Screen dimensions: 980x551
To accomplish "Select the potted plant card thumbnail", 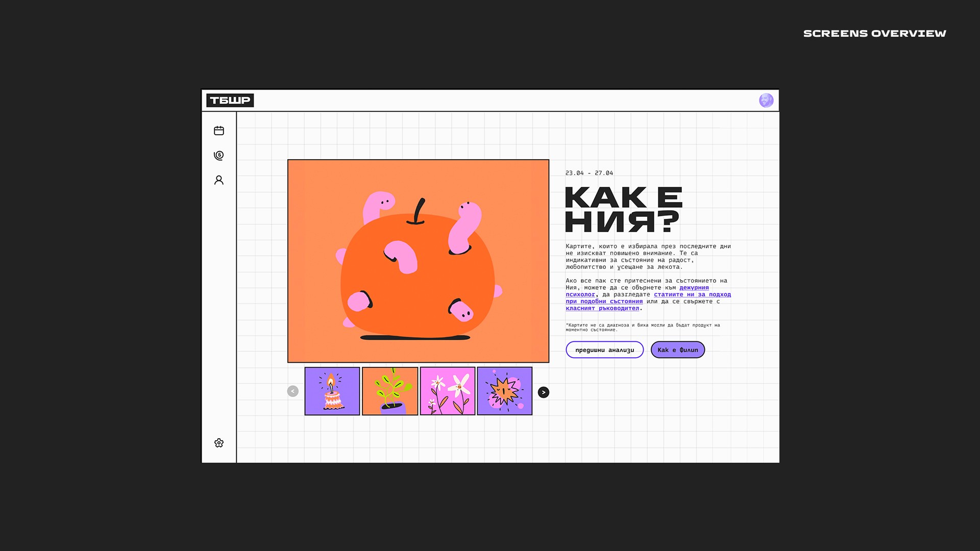I will pyautogui.click(x=390, y=391).
